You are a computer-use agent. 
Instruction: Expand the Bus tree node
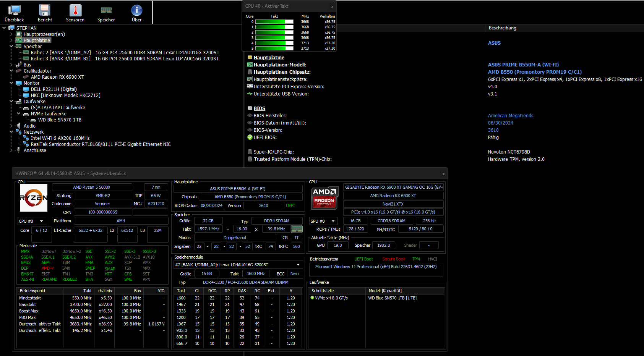point(11,65)
